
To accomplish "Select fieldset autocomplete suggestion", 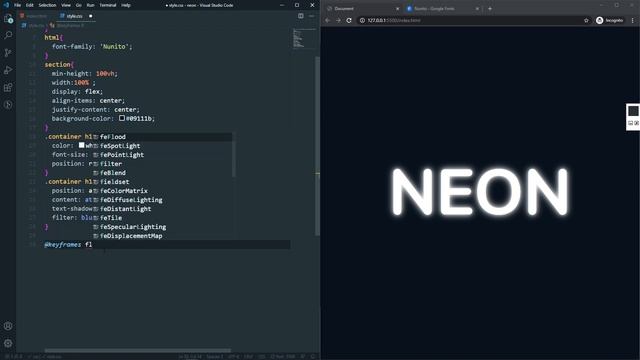I will pos(162,182).
